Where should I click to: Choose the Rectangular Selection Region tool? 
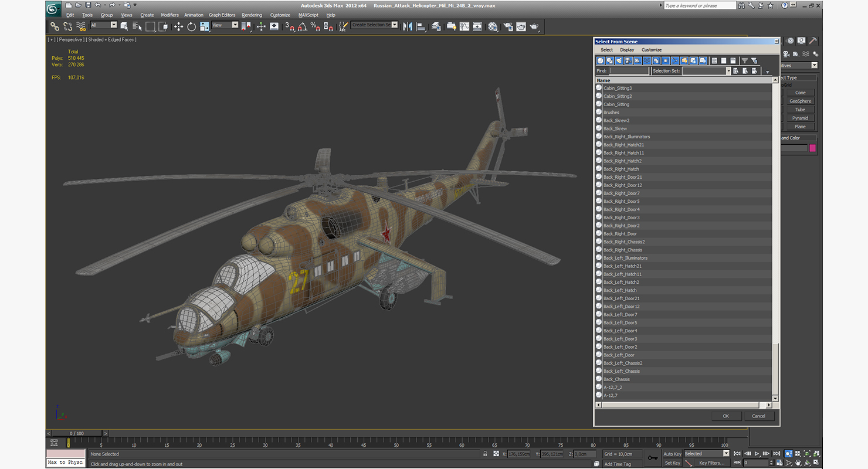(x=151, y=26)
